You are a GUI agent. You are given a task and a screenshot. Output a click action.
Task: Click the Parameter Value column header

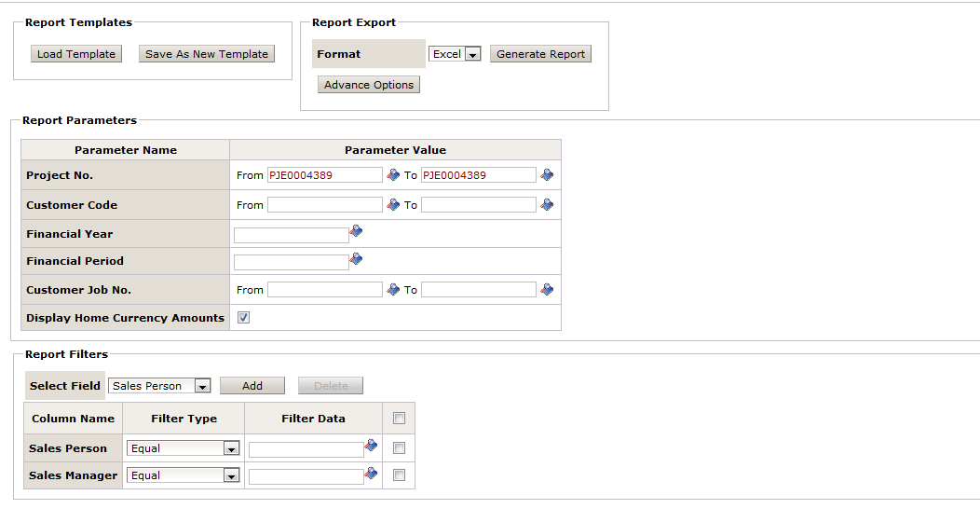[x=396, y=150]
